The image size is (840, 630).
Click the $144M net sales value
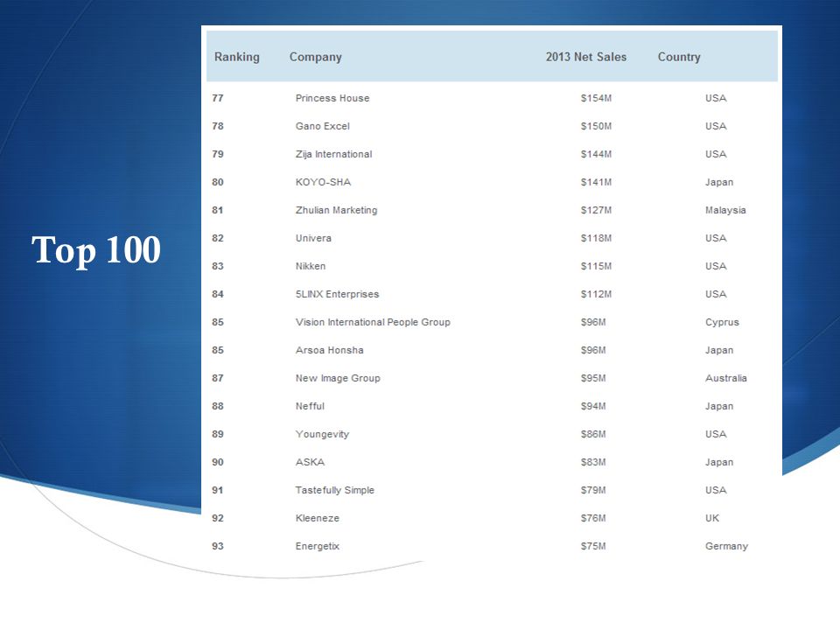pyautogui.click(x=596, y=154)
